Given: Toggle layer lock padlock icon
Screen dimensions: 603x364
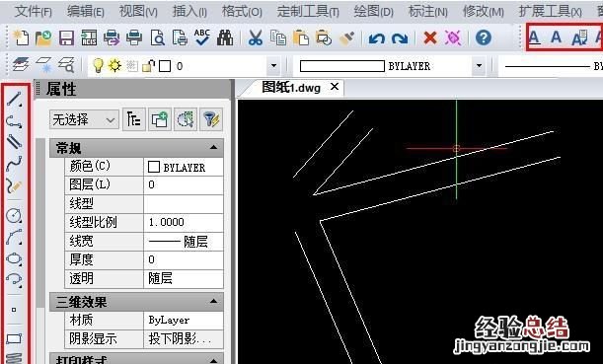Looking at the screenshot, I should point(148,66).
